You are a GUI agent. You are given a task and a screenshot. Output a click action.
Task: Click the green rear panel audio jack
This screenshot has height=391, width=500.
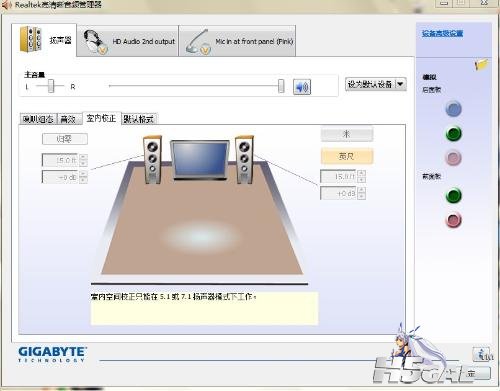(453, 134)
